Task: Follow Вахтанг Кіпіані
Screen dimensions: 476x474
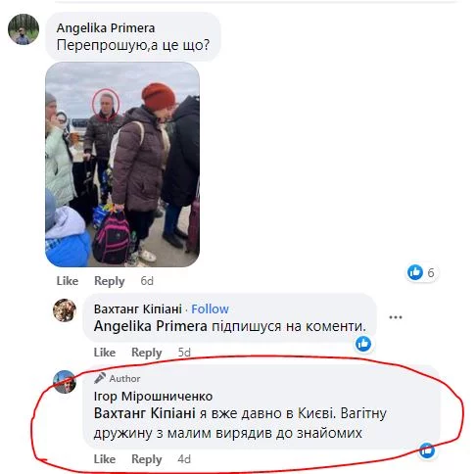Action: [210, 308]
